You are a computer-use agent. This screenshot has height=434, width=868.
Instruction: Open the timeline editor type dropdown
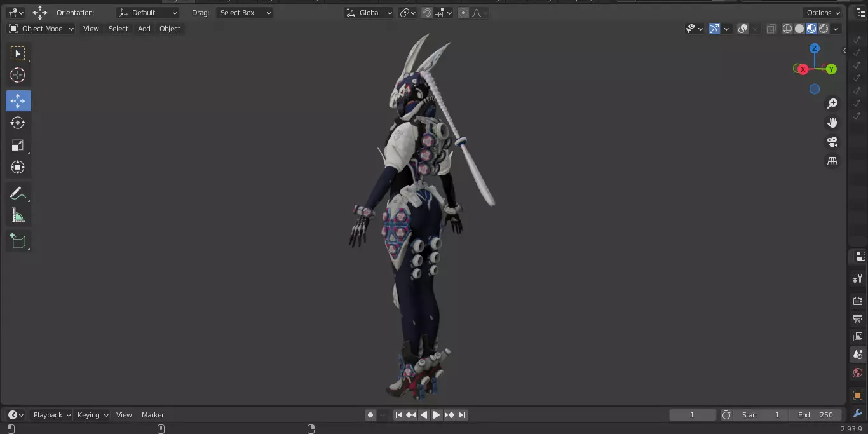click(16, 415)
